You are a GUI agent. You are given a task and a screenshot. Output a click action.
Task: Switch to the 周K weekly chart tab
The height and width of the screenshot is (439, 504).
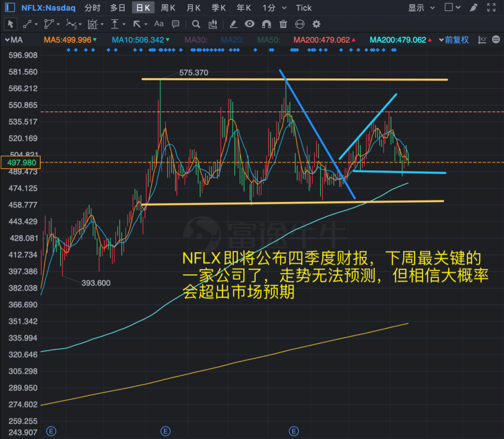pyautogui.click(x=168, y=8)
